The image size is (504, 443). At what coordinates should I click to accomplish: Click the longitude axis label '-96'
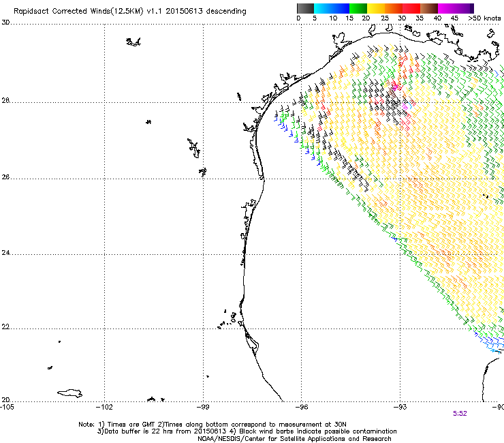coord(302,407)
